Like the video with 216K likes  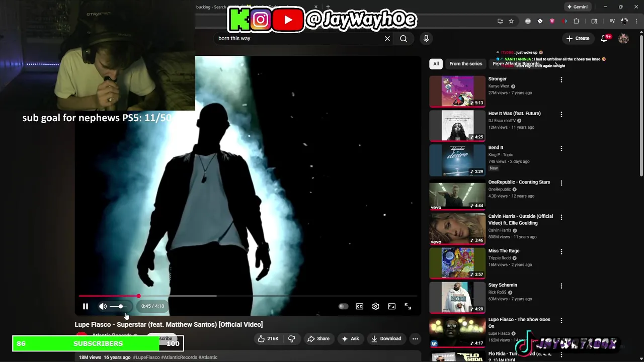268,339
